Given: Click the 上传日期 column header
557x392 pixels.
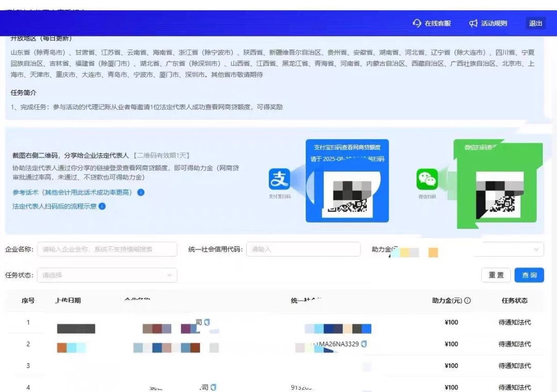Looking at the screenshot, I should click(68, 301).
